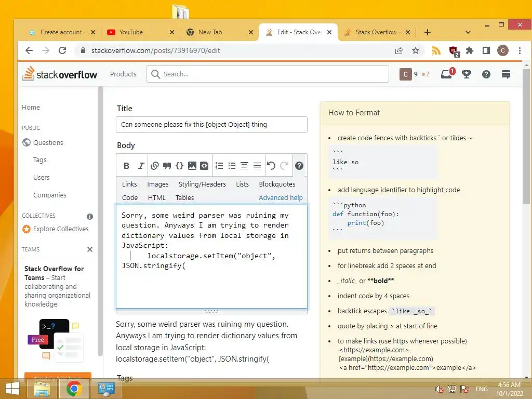Show Images formatting help
The height and width of the screenshot is (399, 532).
tap(158, 184)
